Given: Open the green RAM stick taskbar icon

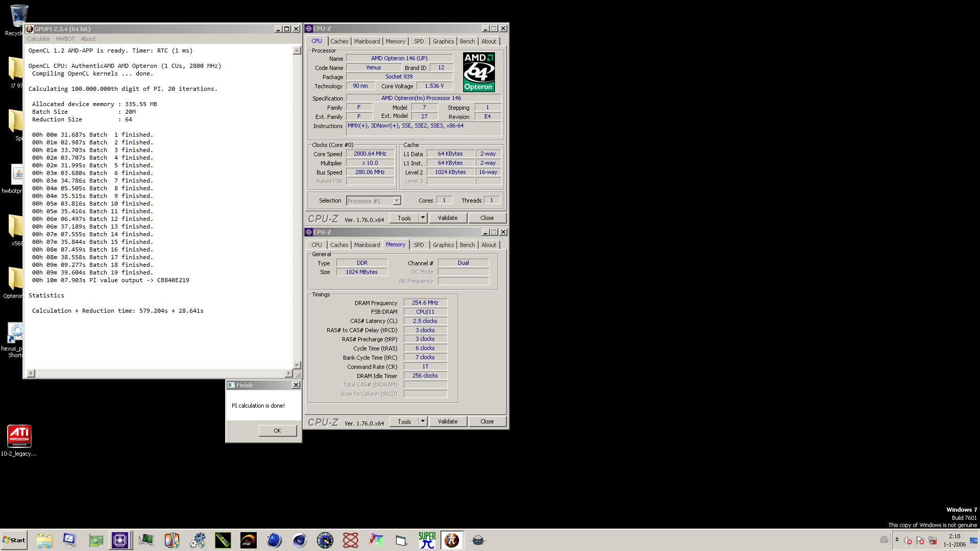Looking at the screenshot, I should point(223,540).
